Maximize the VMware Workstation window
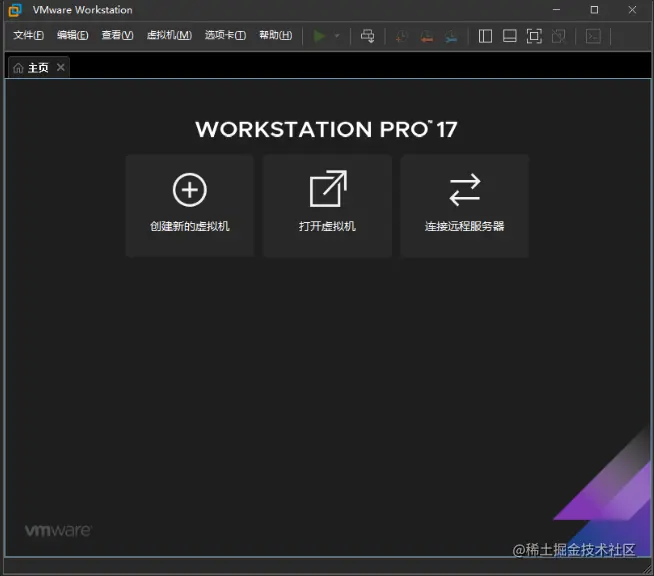 594,10
